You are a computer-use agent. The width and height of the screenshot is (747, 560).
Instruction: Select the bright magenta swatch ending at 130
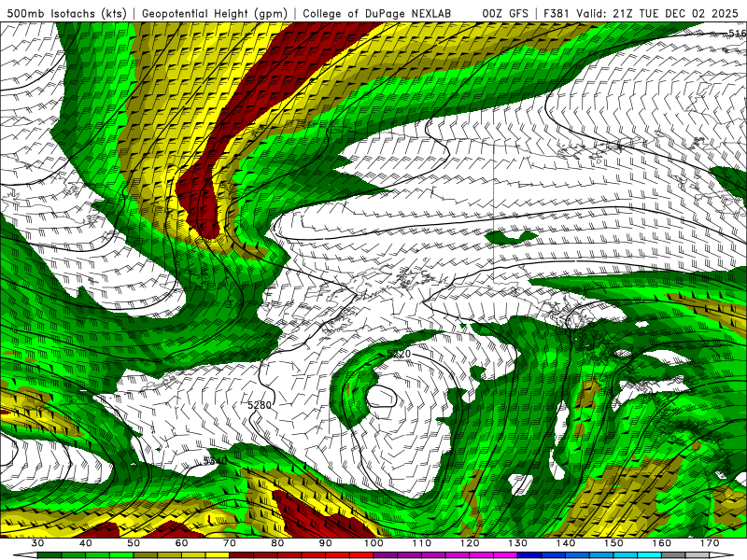(505, 555)
